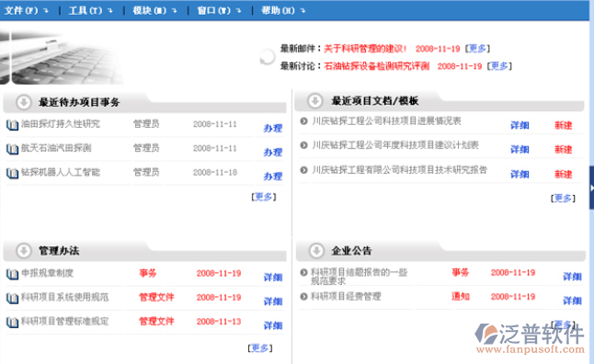Click 详细 for 科研项目管理标准规定
This screenshot has width=594, height=364.
pyautogui.click(x=273, y=325)
